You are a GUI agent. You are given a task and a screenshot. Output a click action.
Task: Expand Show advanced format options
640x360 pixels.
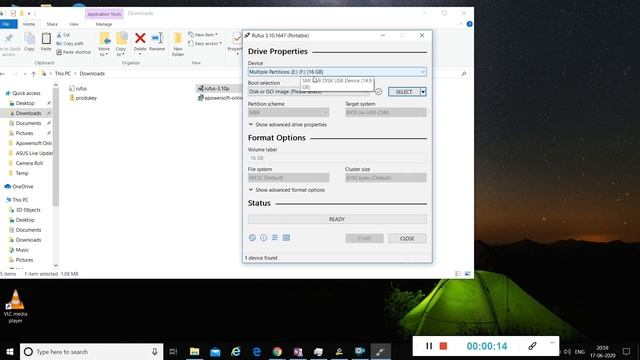point(287,190)
